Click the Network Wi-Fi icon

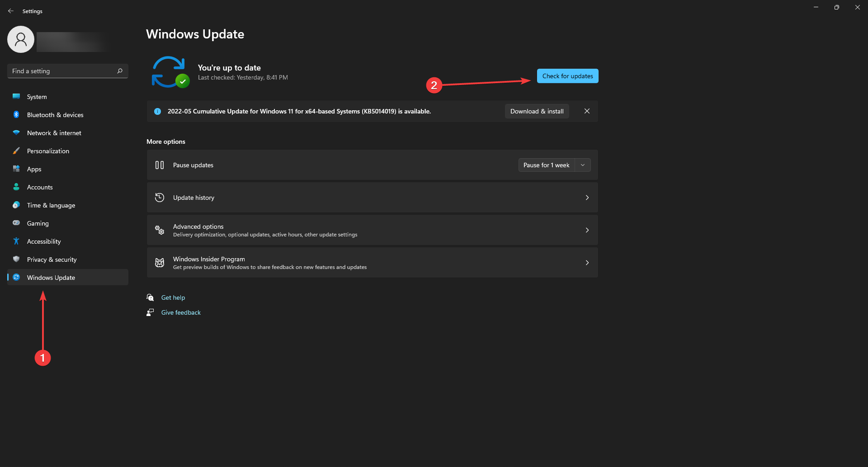(x=16, y=132)
